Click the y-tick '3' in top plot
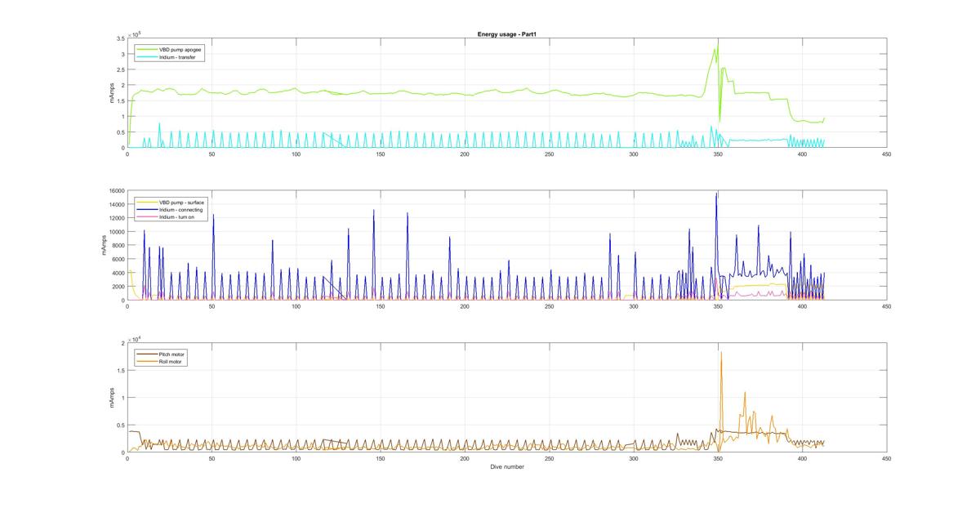Screen dimensions: 980x508 click(x=122, y=54)
